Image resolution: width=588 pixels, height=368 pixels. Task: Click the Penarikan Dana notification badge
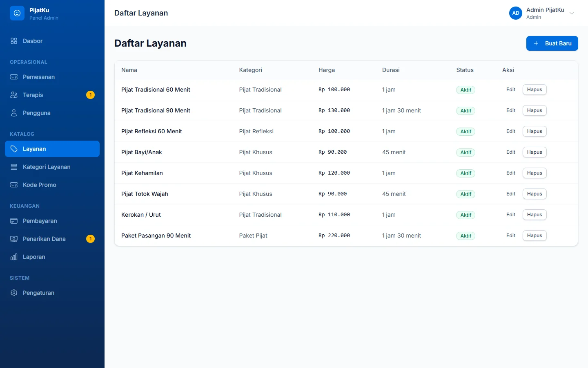tap(91, 239)
